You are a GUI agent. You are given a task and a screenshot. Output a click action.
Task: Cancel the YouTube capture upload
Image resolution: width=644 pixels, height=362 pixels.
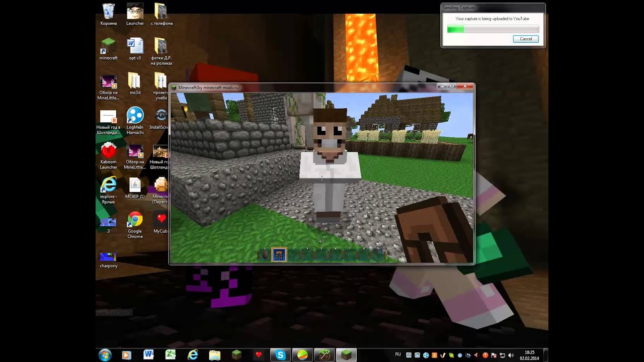coord(526,39)
